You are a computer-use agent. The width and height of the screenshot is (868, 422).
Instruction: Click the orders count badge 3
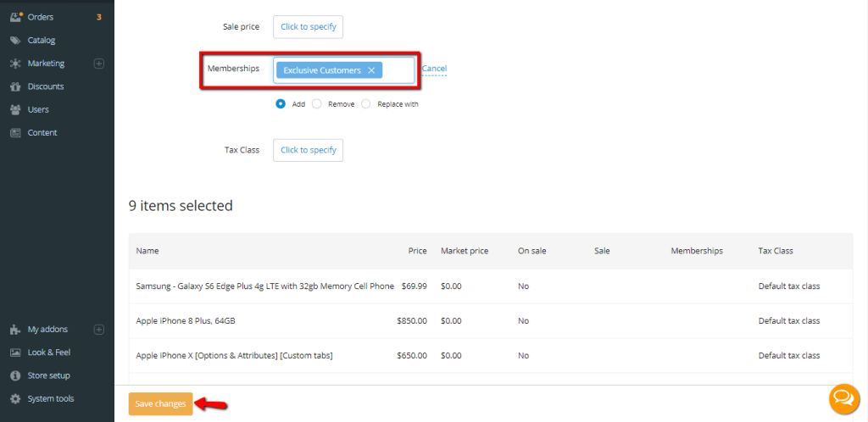tap(99, 17)
